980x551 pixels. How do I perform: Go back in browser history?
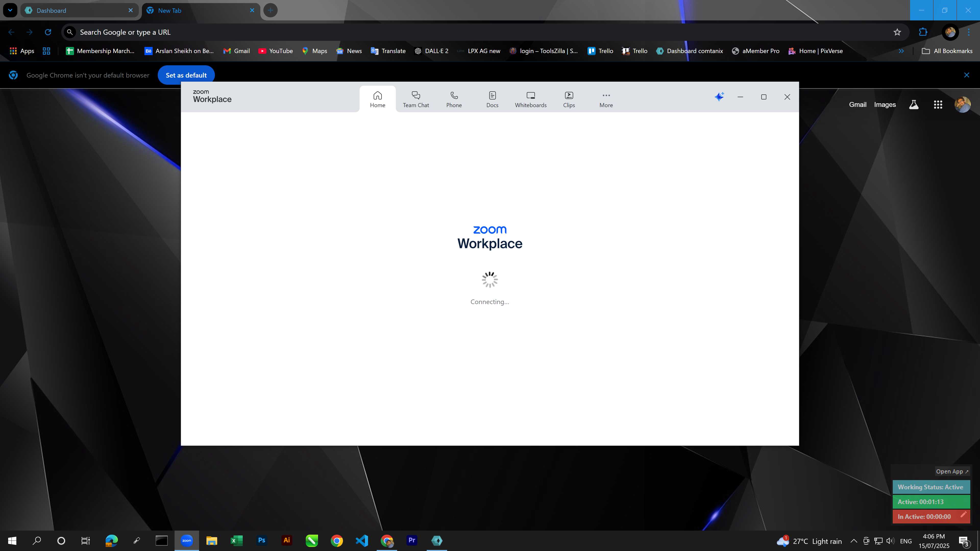11,32
